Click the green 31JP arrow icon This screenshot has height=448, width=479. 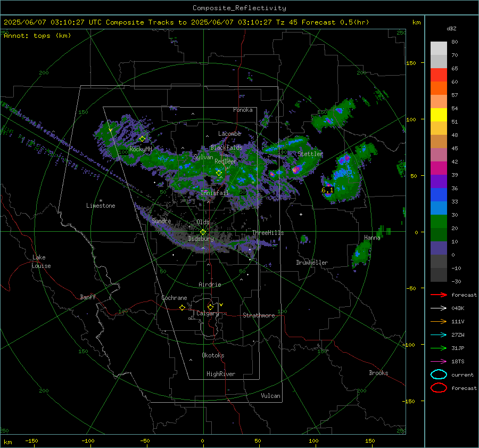point(439,348)
